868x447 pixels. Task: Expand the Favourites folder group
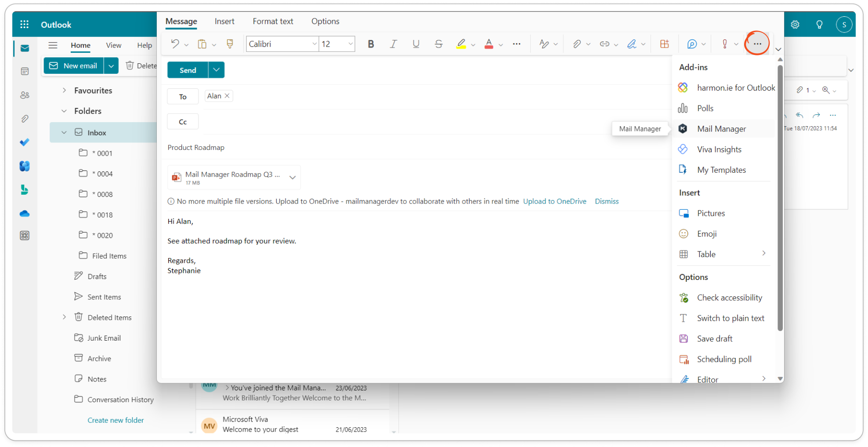point(64,91)
